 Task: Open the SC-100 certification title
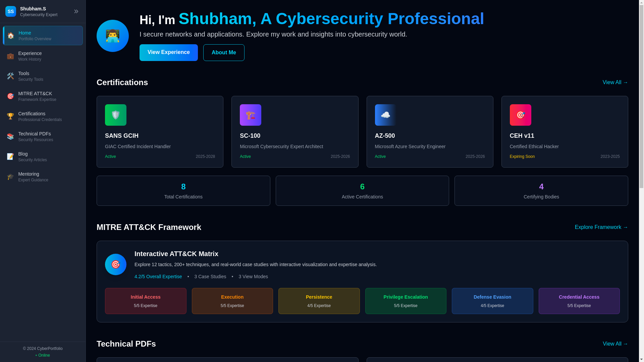[250, 136]
